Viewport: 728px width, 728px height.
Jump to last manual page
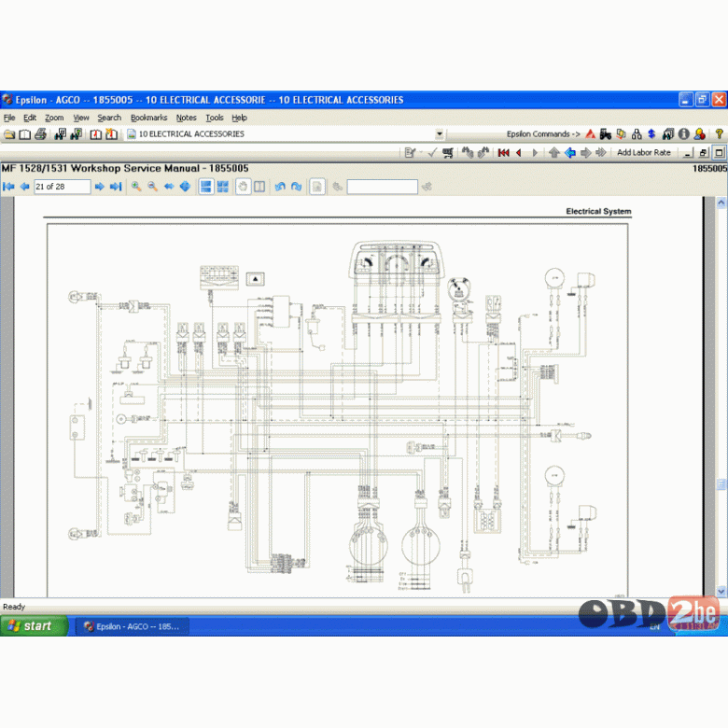coord(116,187)
